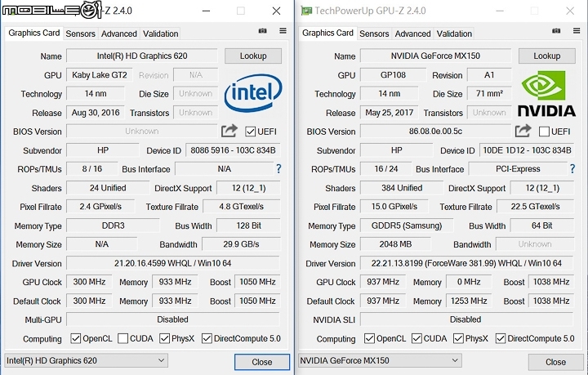Switch to Validation tab in Intel window

pos(161,33)
